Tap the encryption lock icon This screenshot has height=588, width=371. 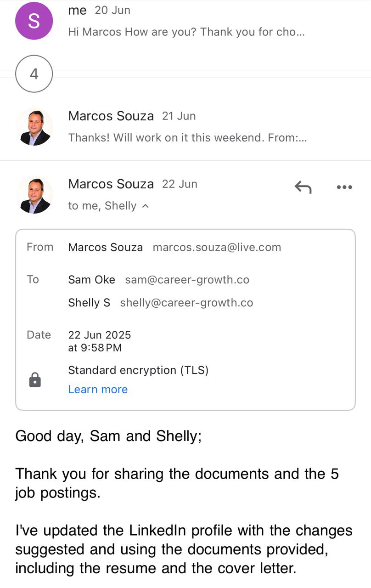35,380
